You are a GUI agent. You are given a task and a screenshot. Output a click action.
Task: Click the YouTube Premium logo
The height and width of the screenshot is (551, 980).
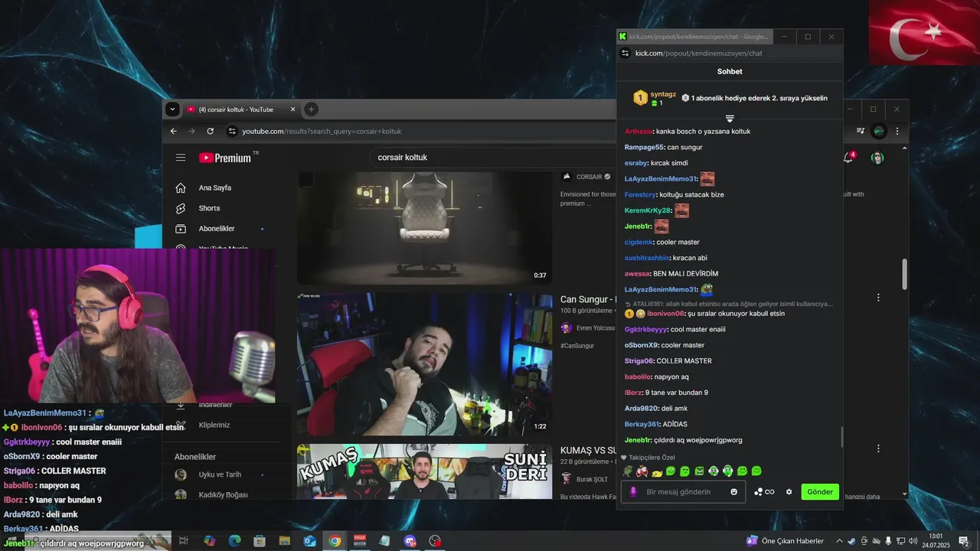point(225,158)
